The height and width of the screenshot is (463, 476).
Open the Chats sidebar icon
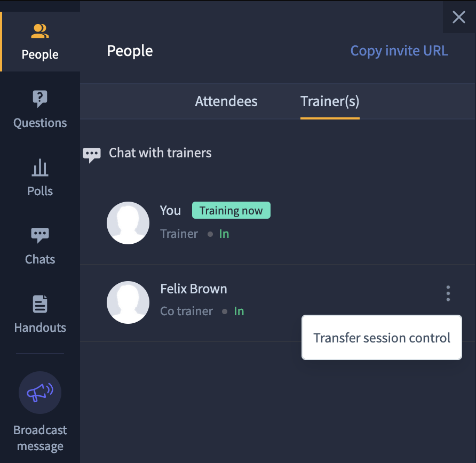(40, 235)
